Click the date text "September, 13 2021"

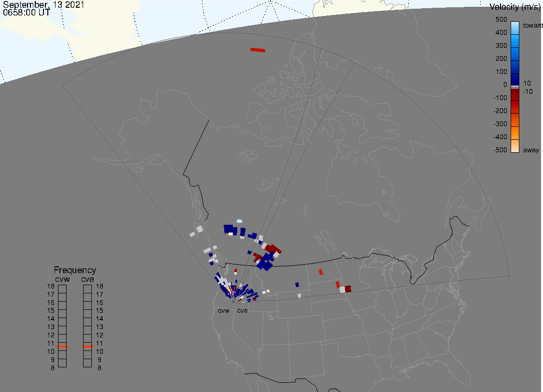point(43,5)
